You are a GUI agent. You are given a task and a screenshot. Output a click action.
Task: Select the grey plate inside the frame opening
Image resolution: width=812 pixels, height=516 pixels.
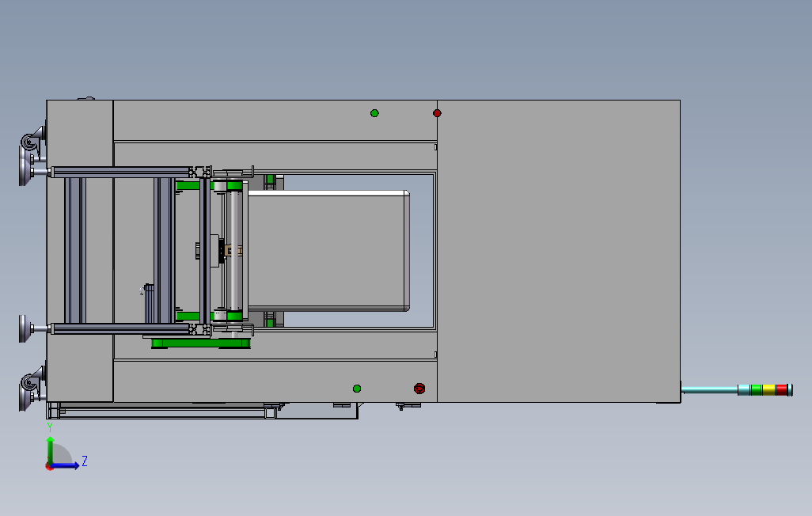pyautogui.click(x=329, y=251)
